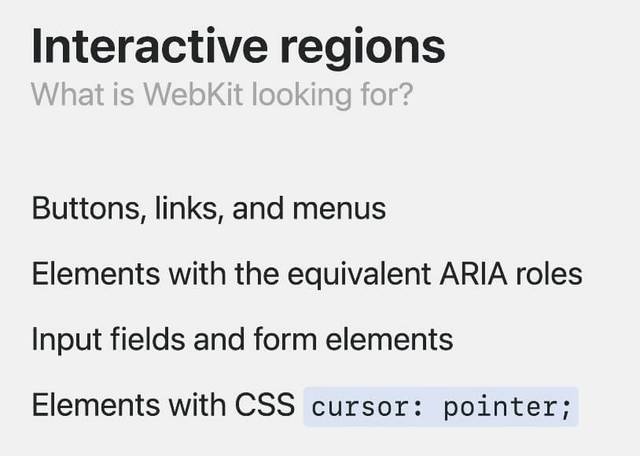
Task: Click "looking for?" in the subtitle
Action: click(333, 95)
